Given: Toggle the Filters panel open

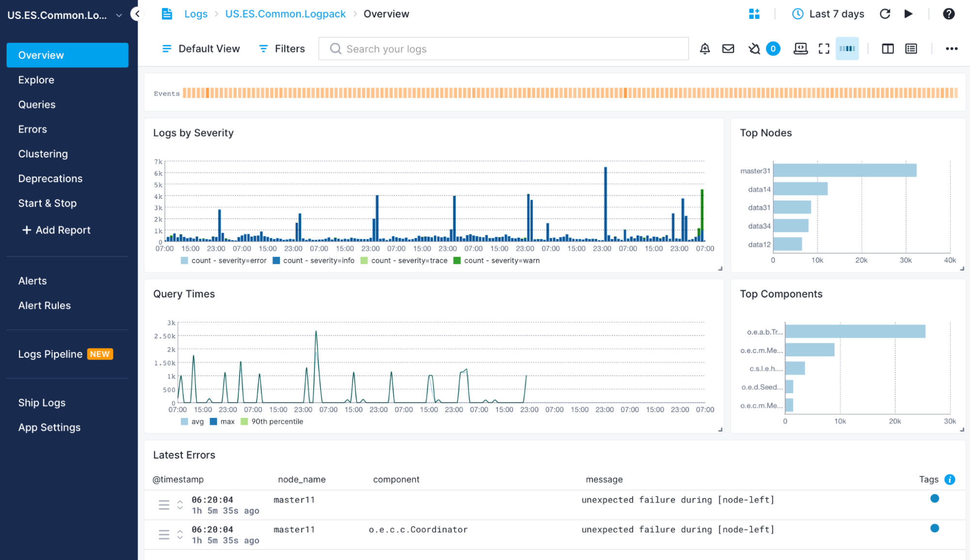Looking at the screenshot, I should tap(281, 48).
